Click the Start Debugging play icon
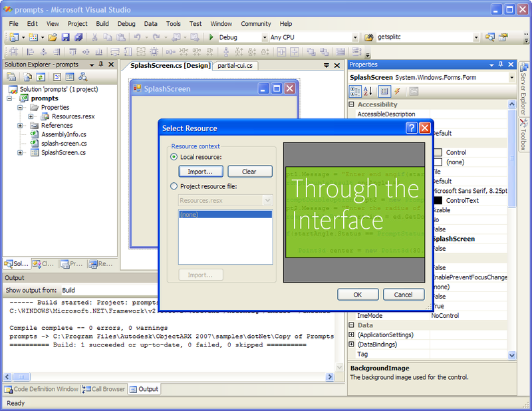532x411 pixels. 211,37
